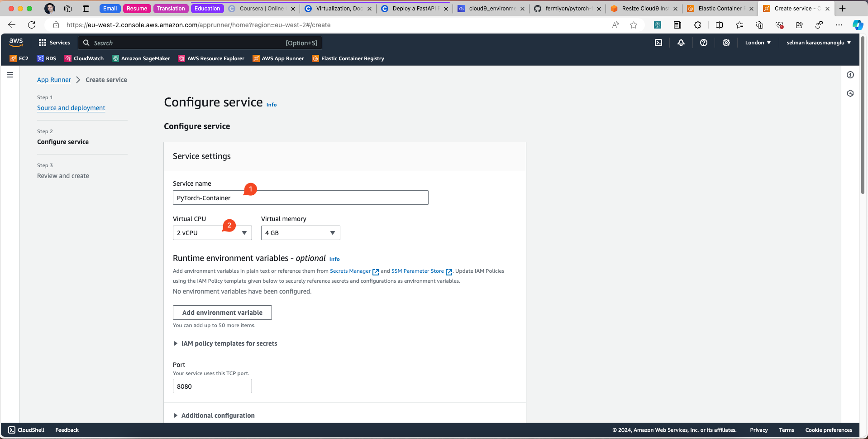Open Privacy footer link
Image resolution: width=868 pixels, height=439 pixels.
tap(758, 430)
